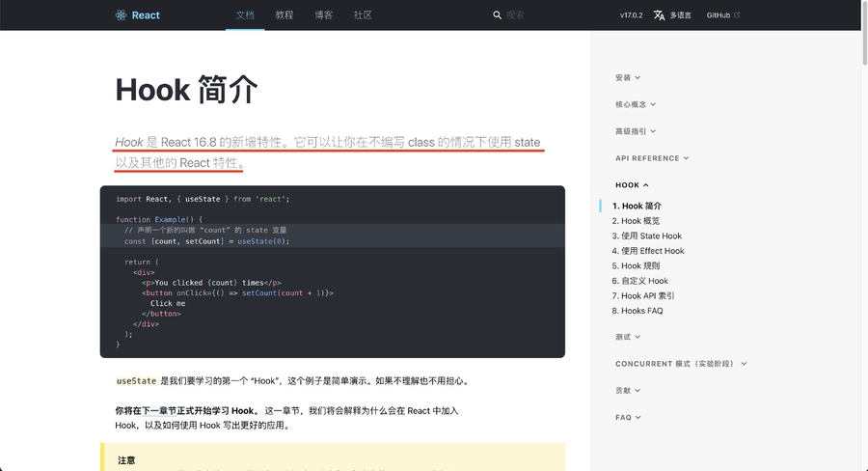Open the 社区 navigation tab
The height and width of the screenshot is (471, 868).
(x=363, y=15)
